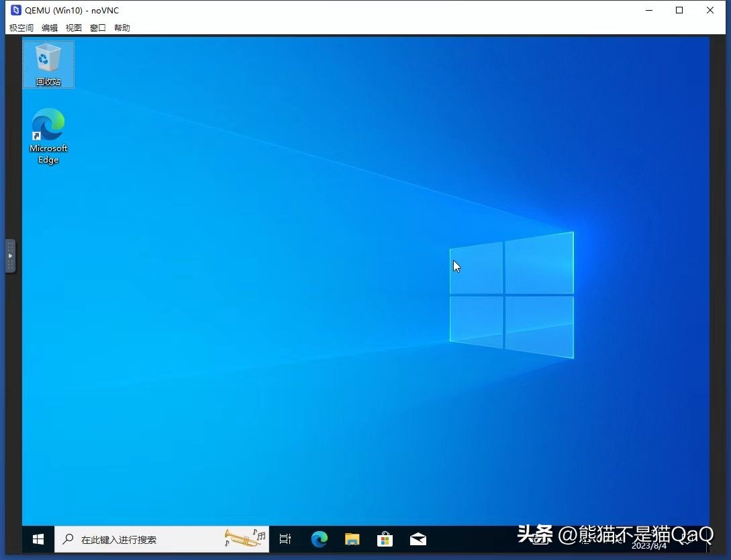This screenshot has width=731, height=560.
Task: Click the 2023/8/4 date in the taskbar
Action: pos(647,546)
